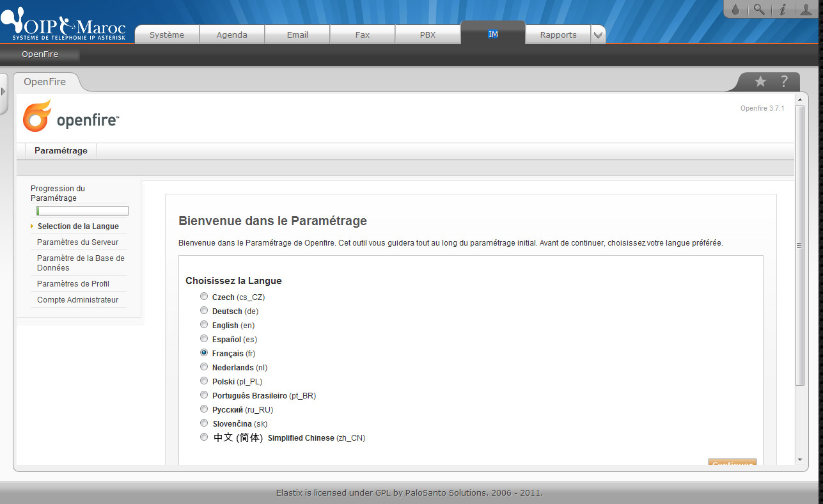
Task: Select the English (en) radio button
Action: click(204, 325)
